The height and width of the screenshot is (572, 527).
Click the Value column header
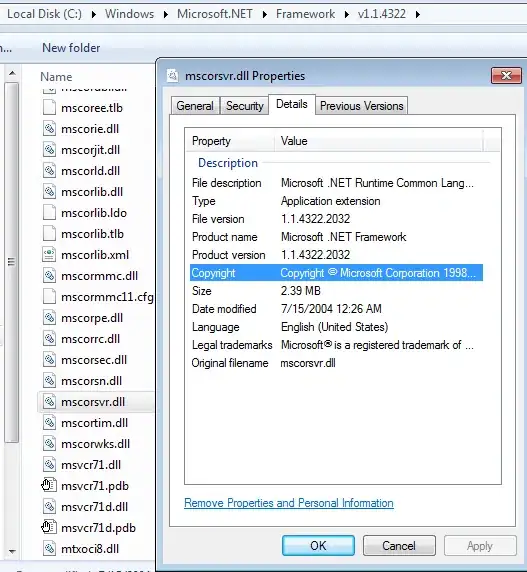pos(379,141)
